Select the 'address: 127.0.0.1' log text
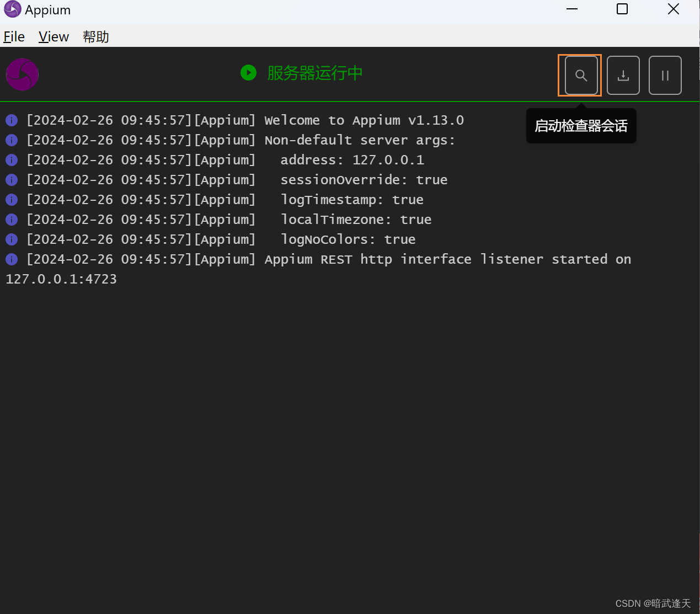 (x=352, y=160)
